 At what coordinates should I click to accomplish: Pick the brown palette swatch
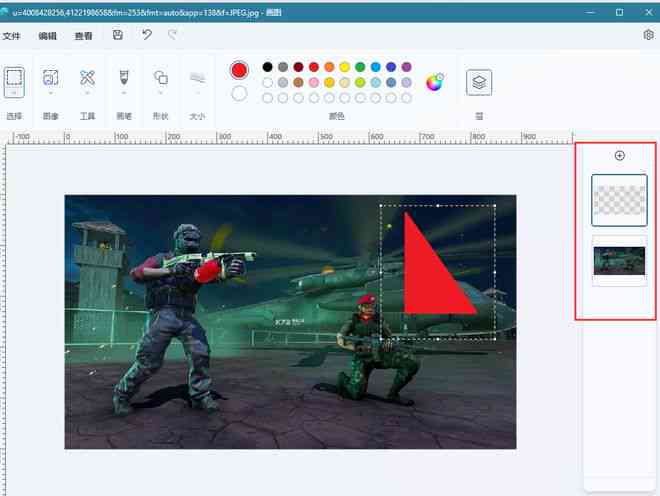(298, 83)
